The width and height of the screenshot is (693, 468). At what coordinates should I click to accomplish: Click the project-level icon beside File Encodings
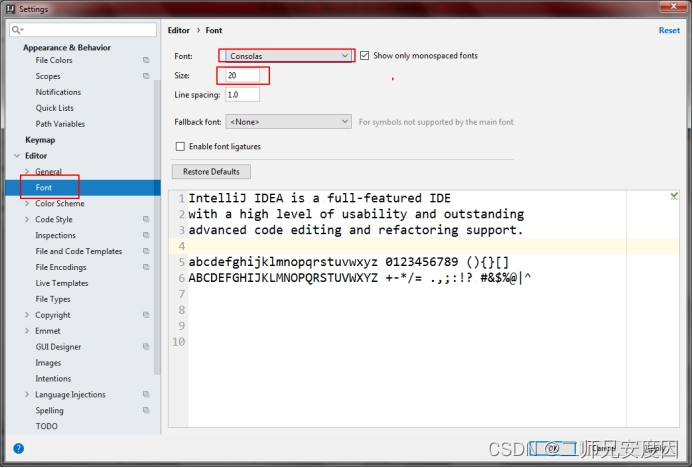click(x=146, y=267)
